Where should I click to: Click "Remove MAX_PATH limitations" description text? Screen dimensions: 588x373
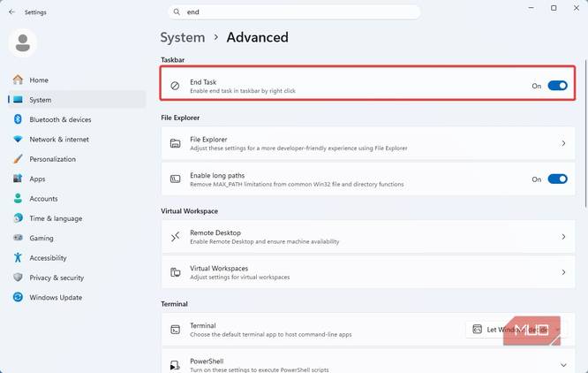tap(297, 184)
